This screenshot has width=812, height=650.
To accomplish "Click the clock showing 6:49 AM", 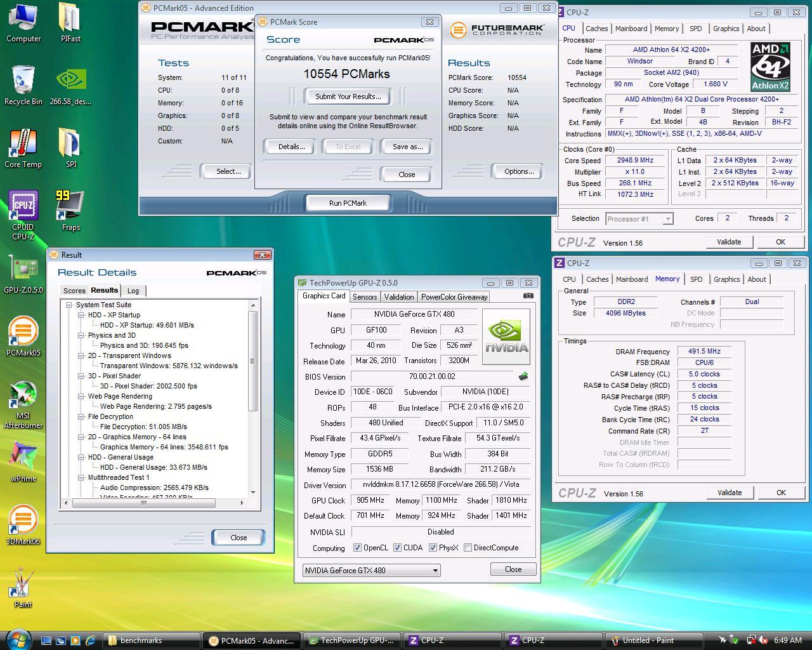I will 788,640.
